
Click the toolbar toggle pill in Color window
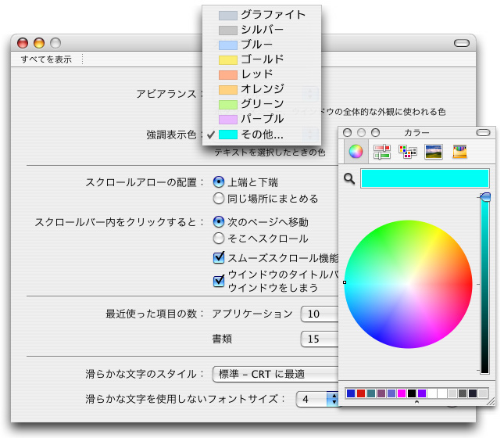(483, 133)
